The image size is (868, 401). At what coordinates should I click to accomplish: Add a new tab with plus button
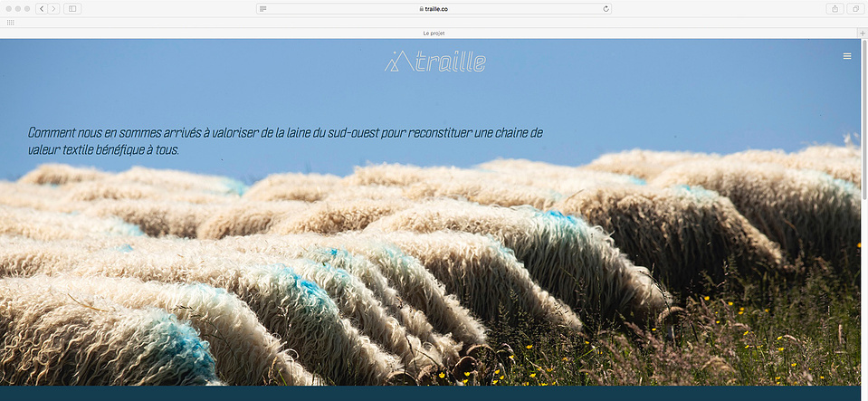pyautogui.click(x=863, y=33)
